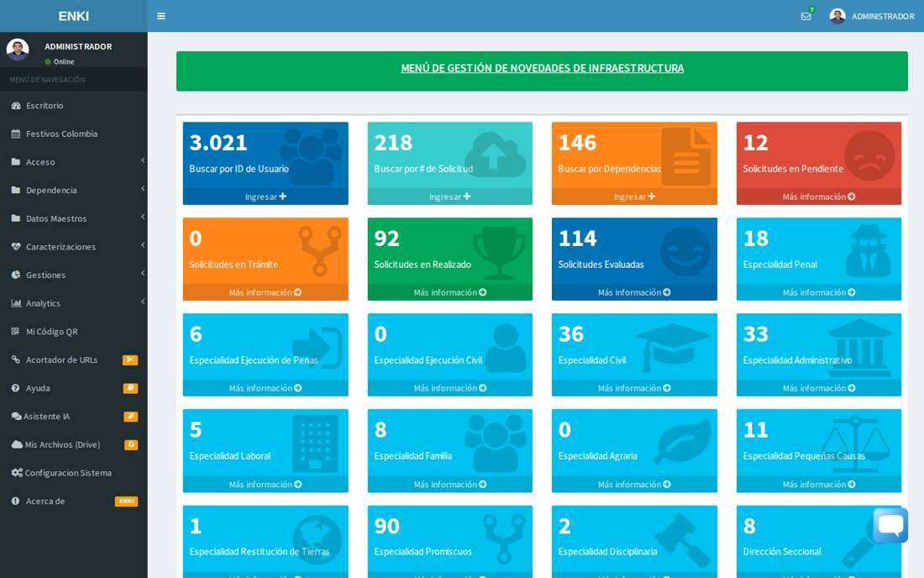Expand the Dependencia submenu chevron
Viewport: 924px width, 578px height.
(x=143, y=188)
